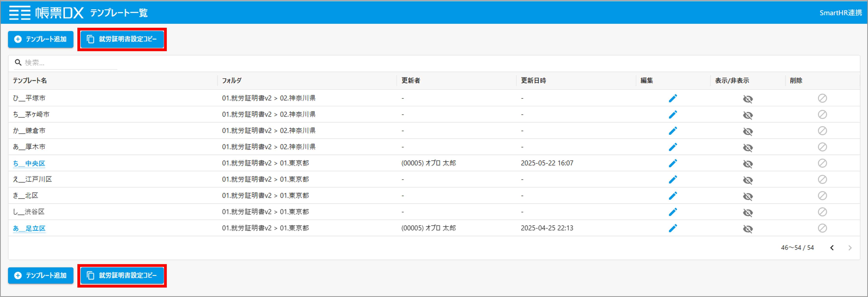Click delete icon in the あ__足立区 row
Image resolution: width=868 pixels, height=297 pixels.
[x=822, y=228]
